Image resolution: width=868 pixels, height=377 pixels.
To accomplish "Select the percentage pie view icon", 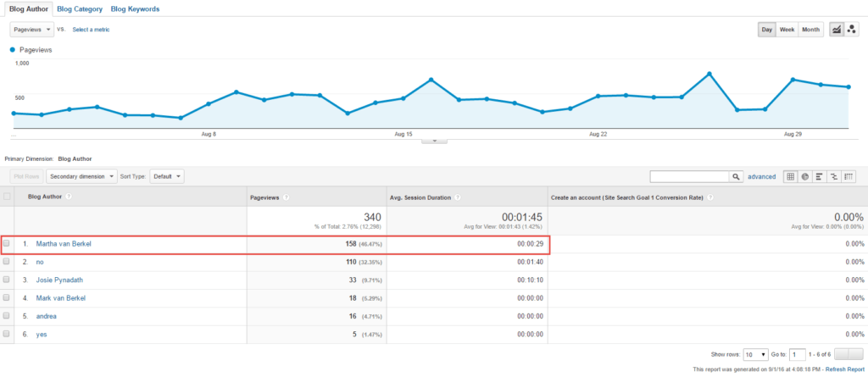I will coord(805,176).
